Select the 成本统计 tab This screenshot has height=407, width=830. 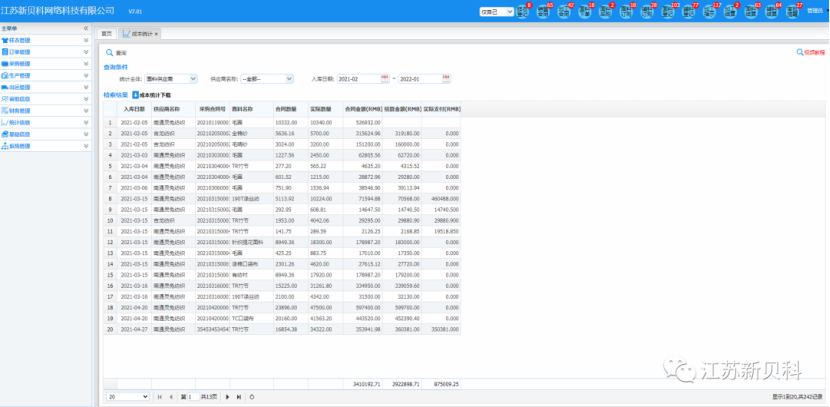[140, 33]
